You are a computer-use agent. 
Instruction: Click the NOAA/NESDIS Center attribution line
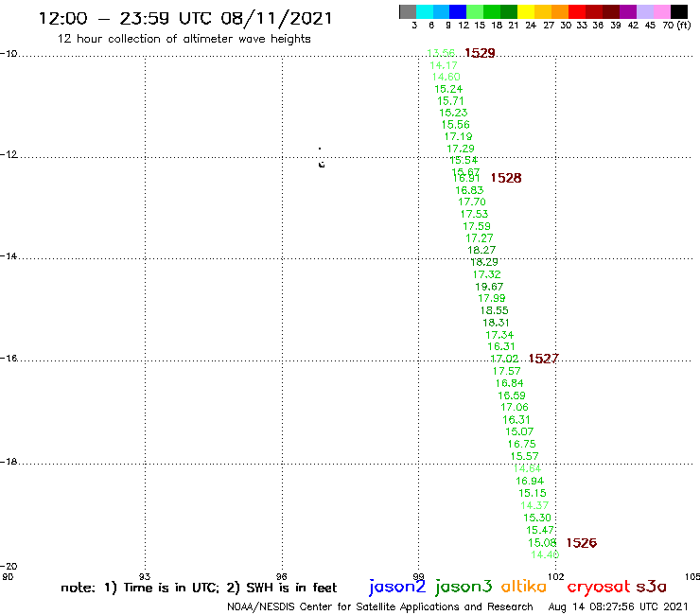coord(380,607)
